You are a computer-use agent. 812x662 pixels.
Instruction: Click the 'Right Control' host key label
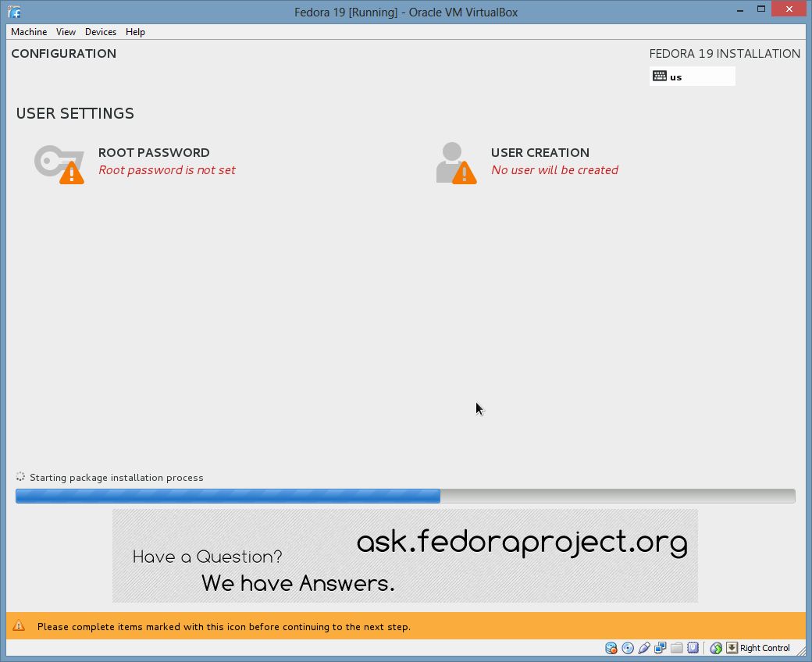(765, 648)
